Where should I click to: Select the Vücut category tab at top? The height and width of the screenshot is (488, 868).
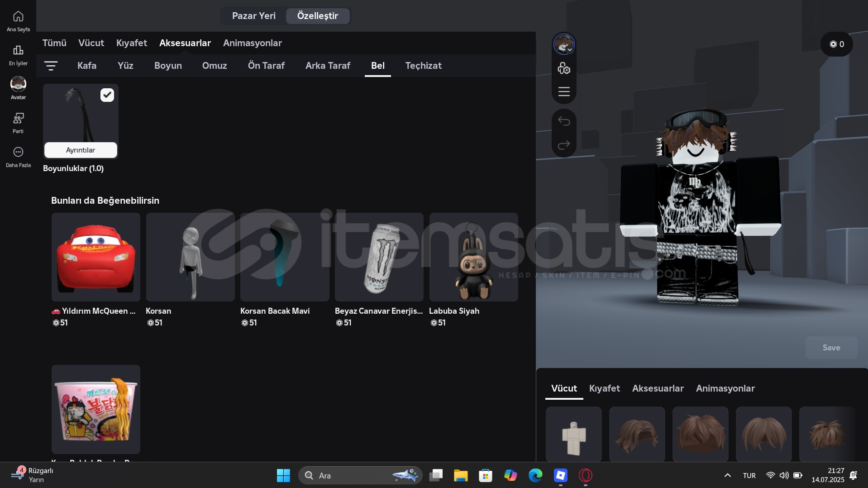click(x=91, y=43)
